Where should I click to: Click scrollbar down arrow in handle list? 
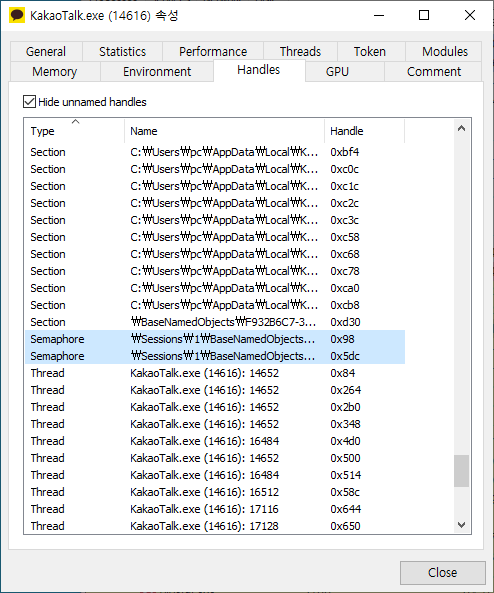pyautogui.click(x=461, y=525)
